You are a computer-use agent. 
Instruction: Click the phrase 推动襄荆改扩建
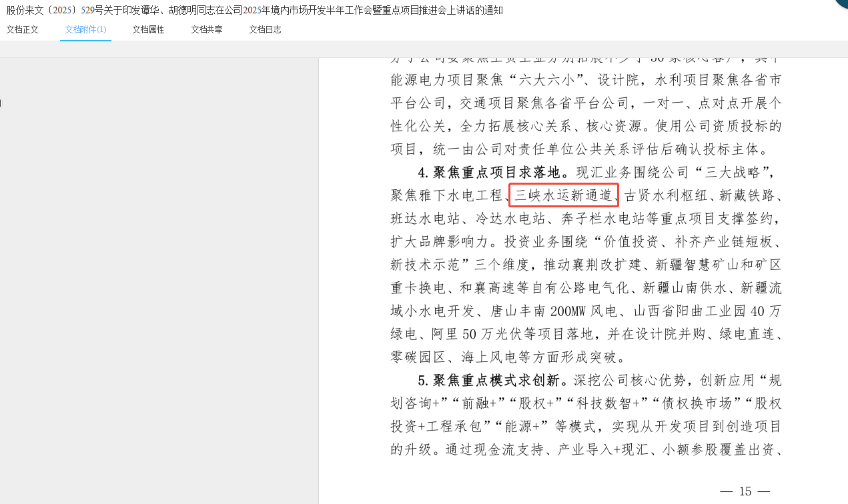(592, 265)
